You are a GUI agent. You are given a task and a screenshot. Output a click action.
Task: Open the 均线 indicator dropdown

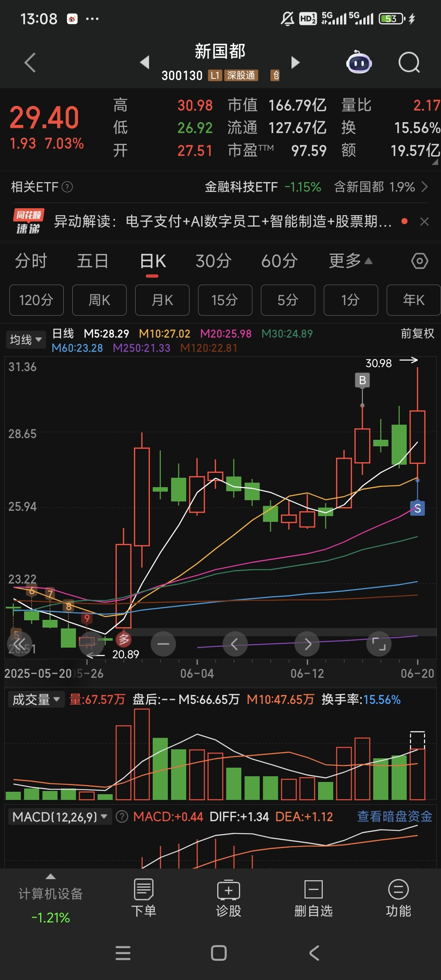26,340
